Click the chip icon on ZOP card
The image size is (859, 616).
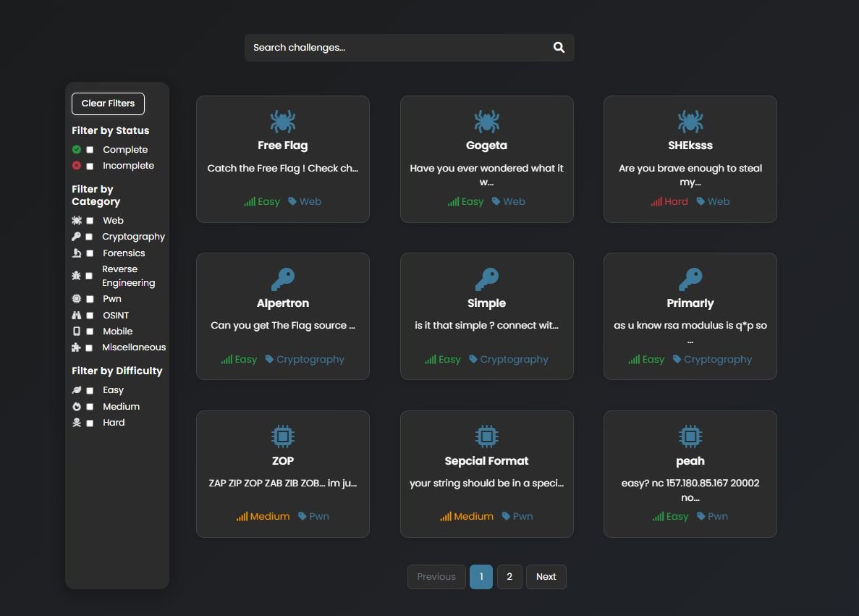(283, 436)
